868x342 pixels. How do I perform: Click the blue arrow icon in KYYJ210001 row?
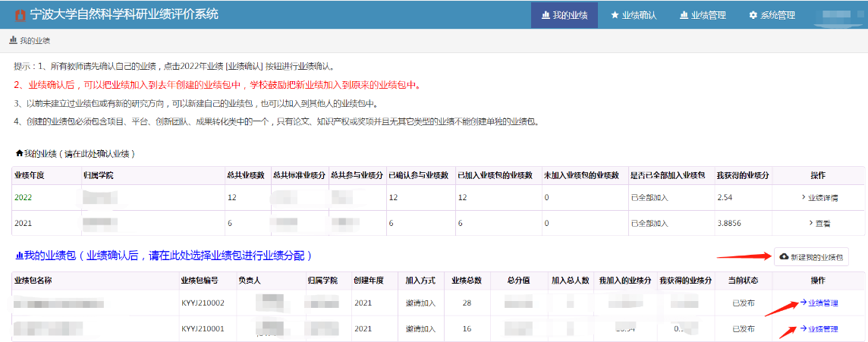point(803,329)
